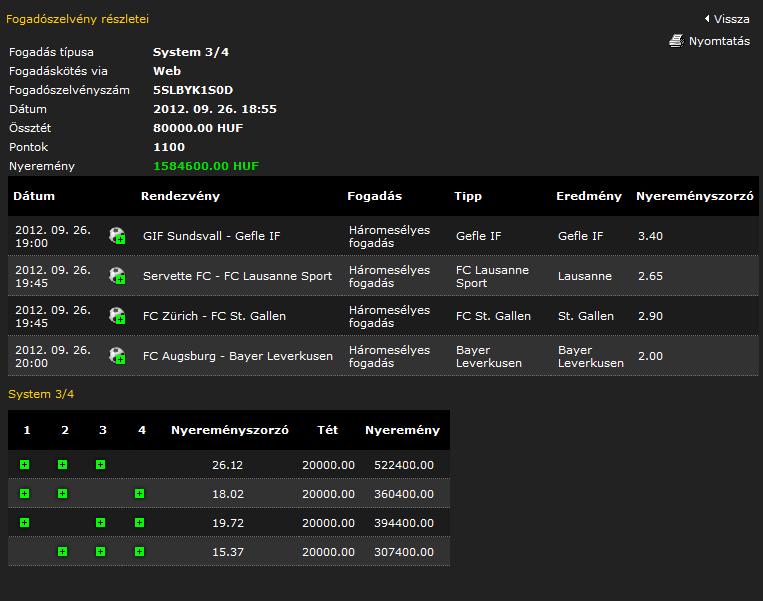Click column 2 green plus in 15.37 row
763x601 pixels.
click(62, 551)
